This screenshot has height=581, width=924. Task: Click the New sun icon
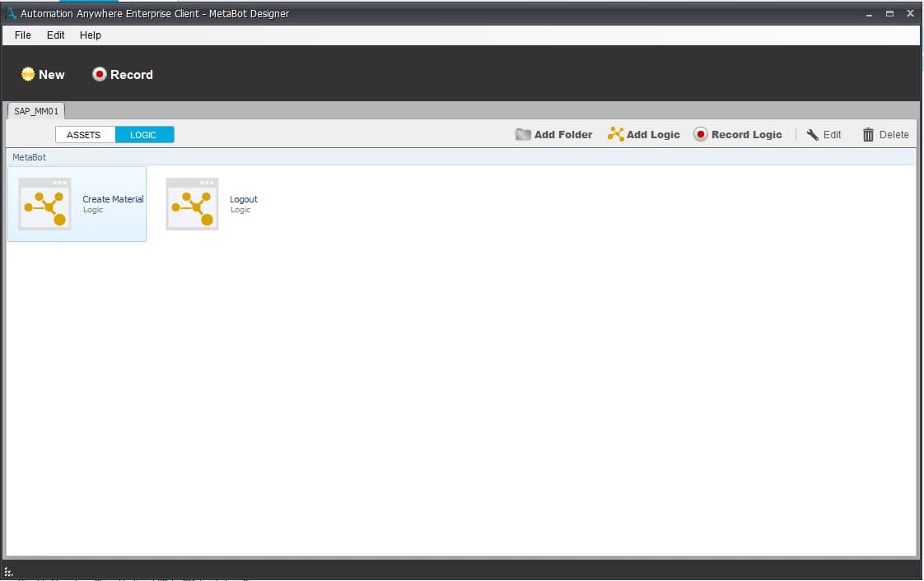pyautogui.click(x=28, y=74)
